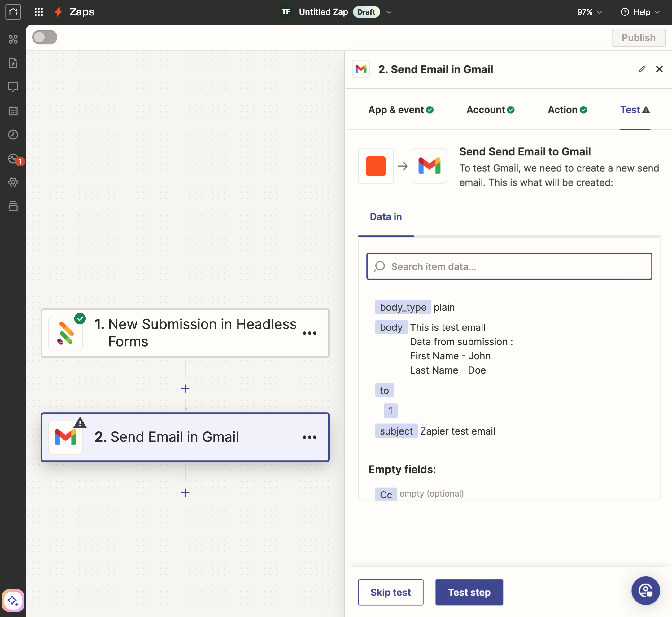Click the close X icon on the panel

(659, 68)
